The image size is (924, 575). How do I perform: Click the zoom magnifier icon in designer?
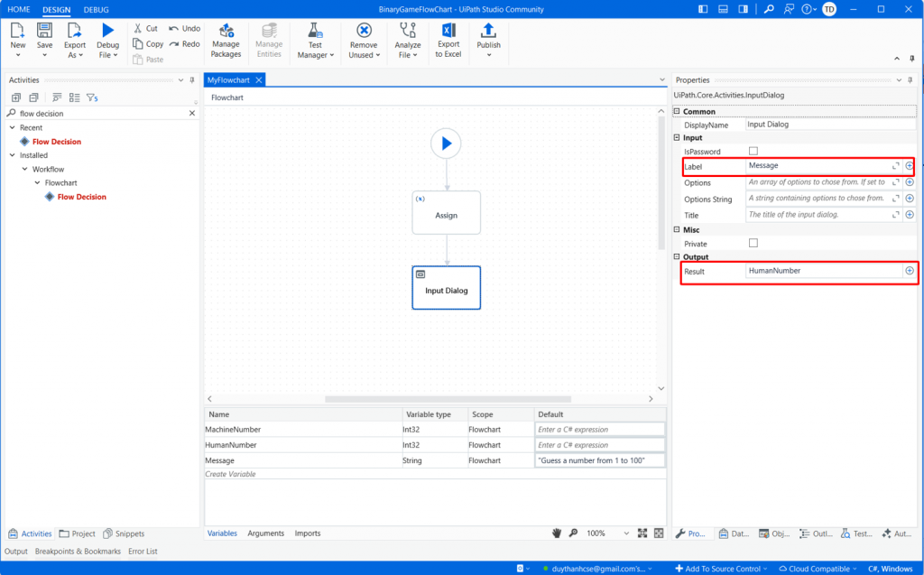coord(573,533)
